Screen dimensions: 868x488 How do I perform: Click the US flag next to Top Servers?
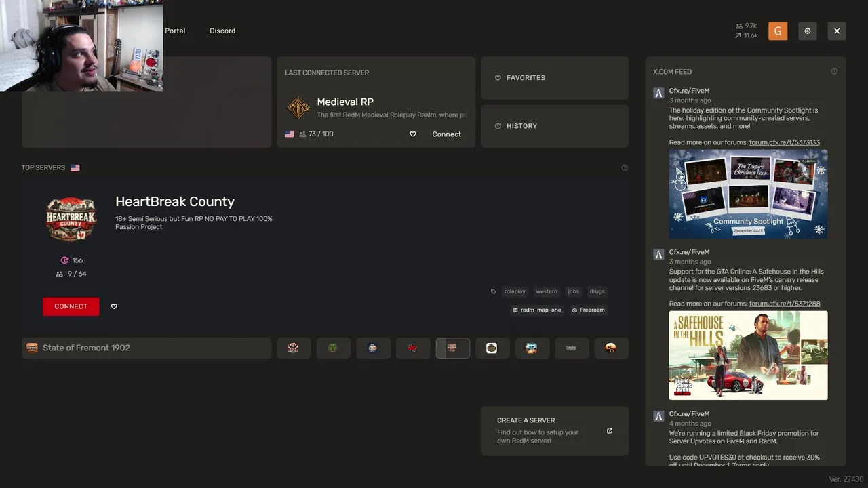[x=75, y=167]
